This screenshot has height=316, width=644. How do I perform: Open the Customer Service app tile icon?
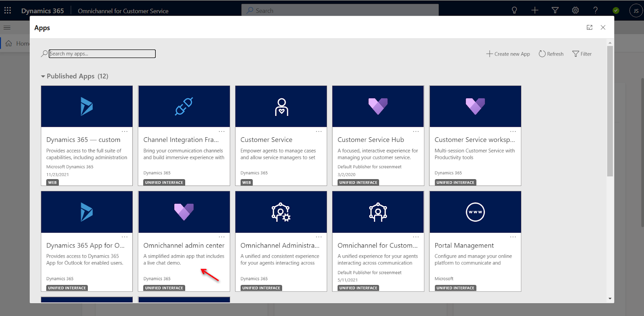coord(281,107)
